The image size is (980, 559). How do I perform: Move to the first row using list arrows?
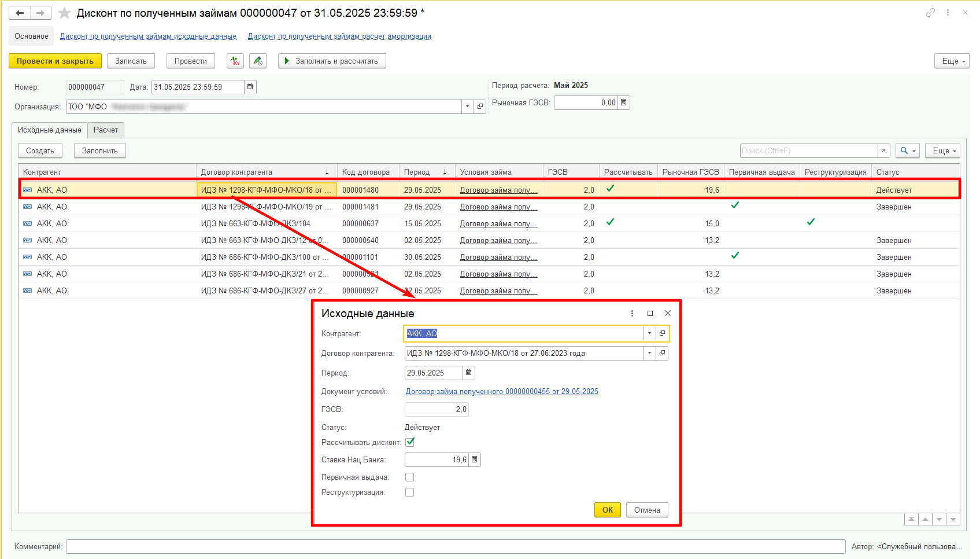911,519
